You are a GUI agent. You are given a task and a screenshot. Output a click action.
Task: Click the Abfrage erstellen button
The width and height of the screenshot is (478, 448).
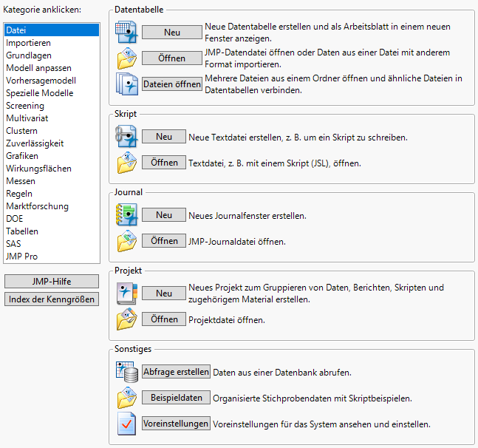tap(176, 372)
